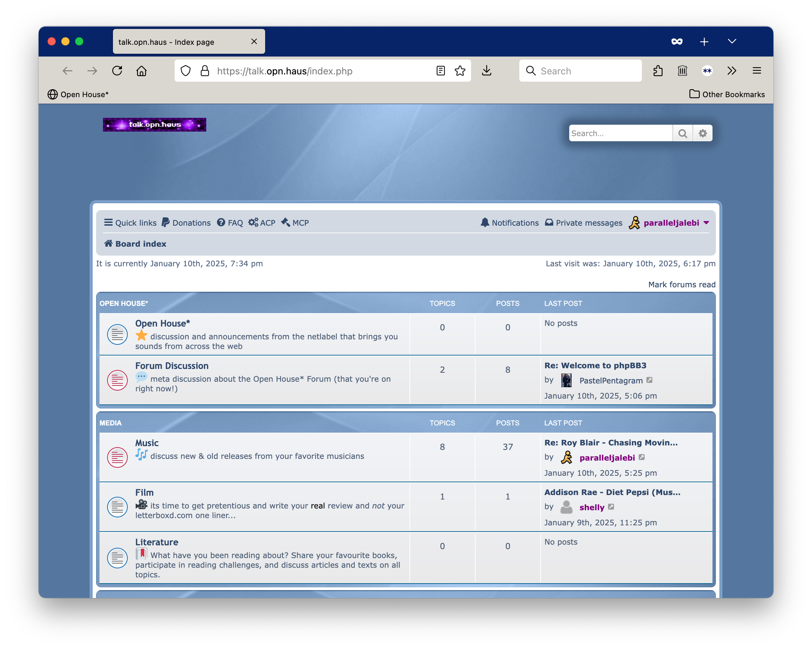The image size is (812, 649).
Task: View paralleljalebi profile in Music row
Action: click(x=607, y=458)
